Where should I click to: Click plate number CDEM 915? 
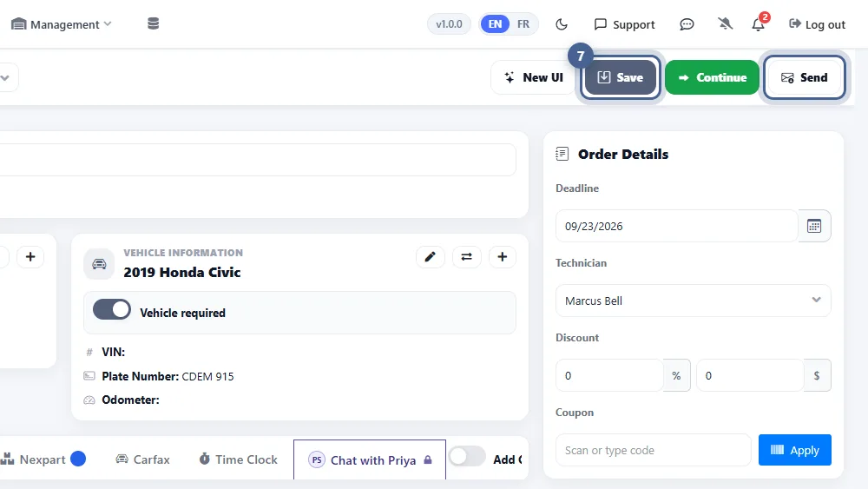(x=207, y=377)
